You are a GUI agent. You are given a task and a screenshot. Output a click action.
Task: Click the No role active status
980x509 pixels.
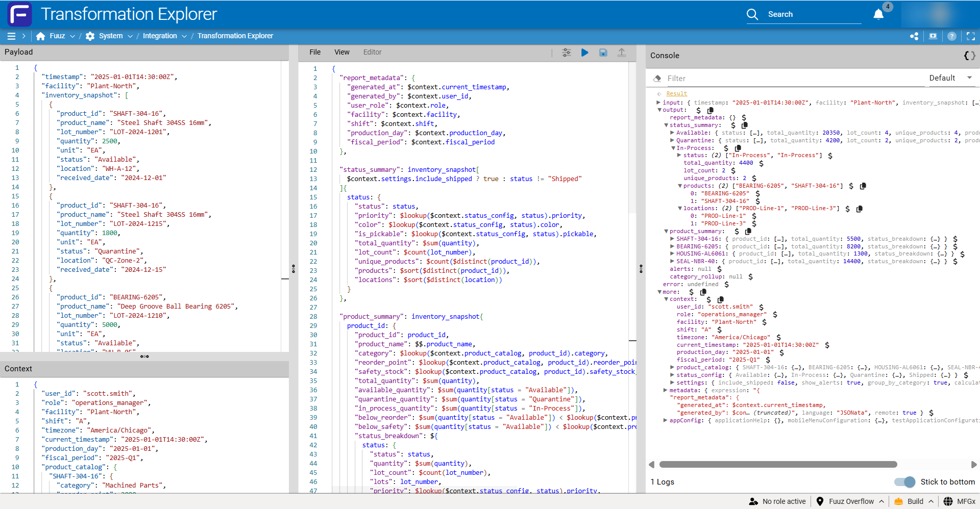pyautogui.click(x=777, y=501)
